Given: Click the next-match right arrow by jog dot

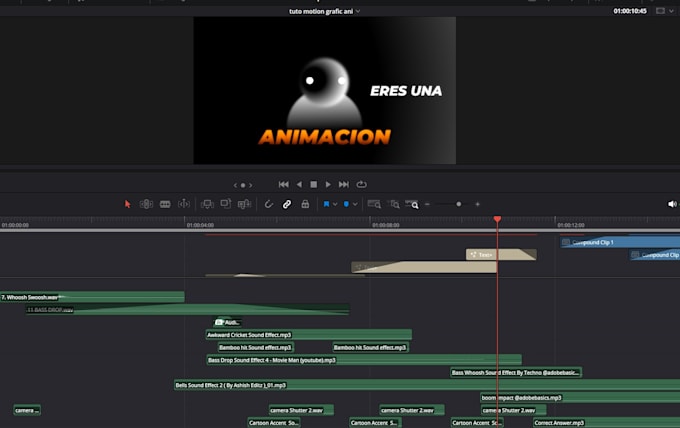Looking at the screenshot, I should pyautogui.click(x=251, y=185).
